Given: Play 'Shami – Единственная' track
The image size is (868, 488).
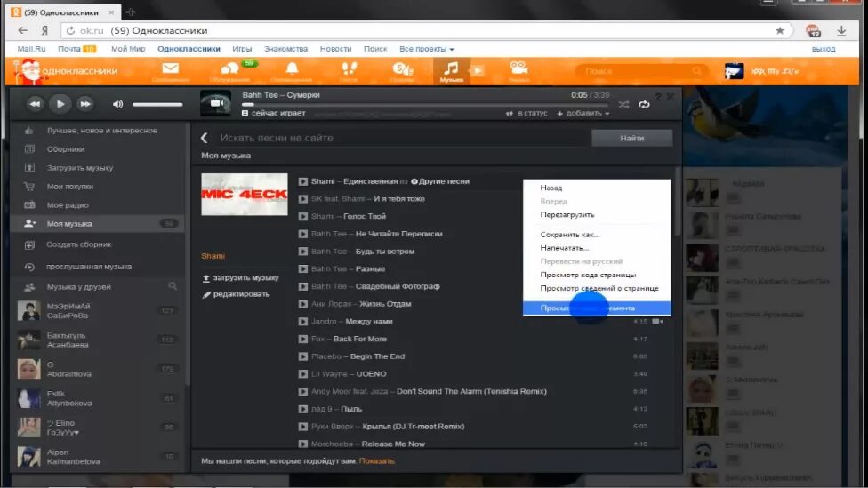Looking at the screenshot, I should point(302,181).
